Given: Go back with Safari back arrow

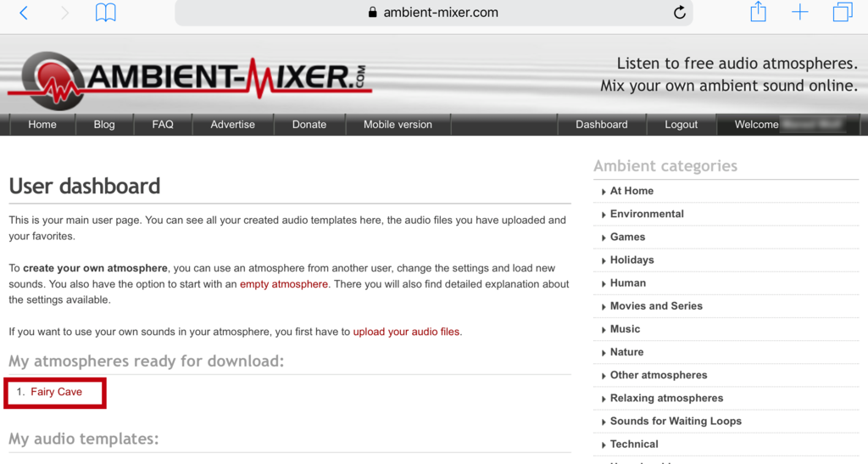Looking at the screenshot, I should (23, 13).
